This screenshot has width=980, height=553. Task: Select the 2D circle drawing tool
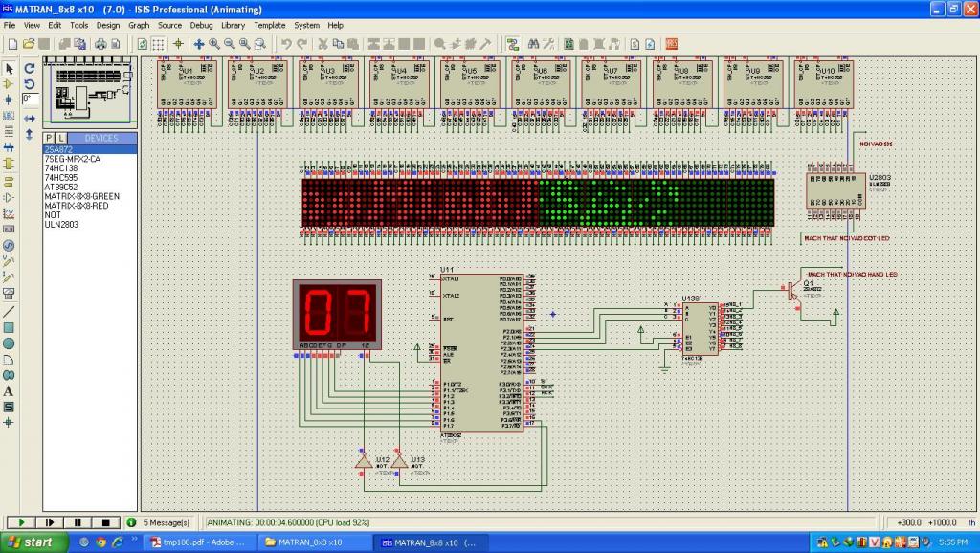click(10, 343)
